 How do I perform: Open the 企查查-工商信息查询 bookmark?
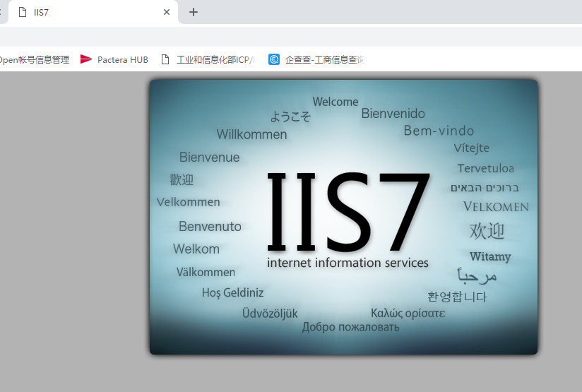[324, 60]
